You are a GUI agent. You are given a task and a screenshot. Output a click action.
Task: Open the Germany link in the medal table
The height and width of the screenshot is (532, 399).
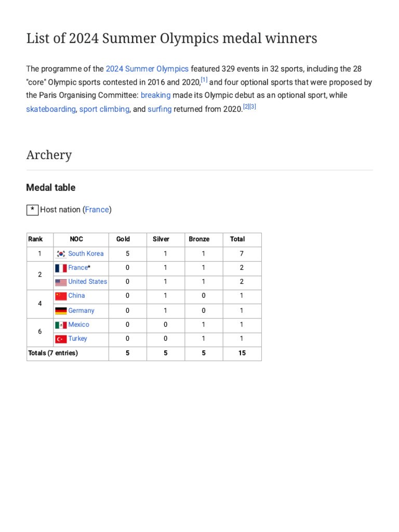click(x=81, y=310)
